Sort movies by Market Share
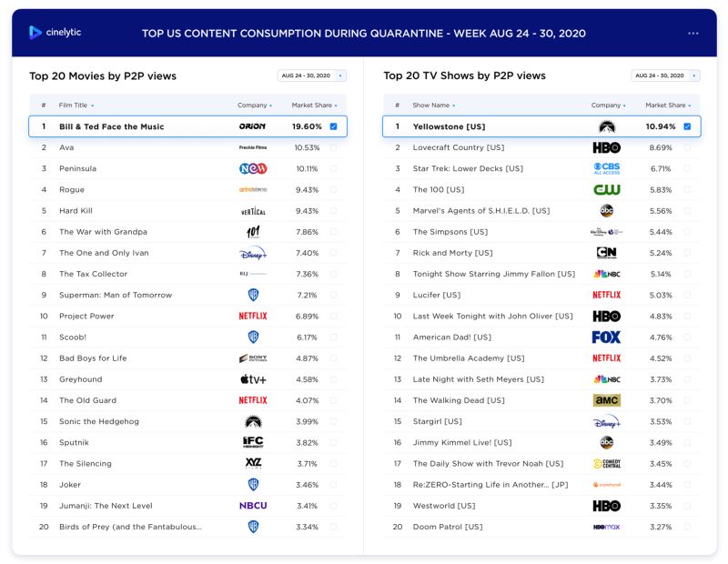 pyautogui.click(x=314, y=106)
